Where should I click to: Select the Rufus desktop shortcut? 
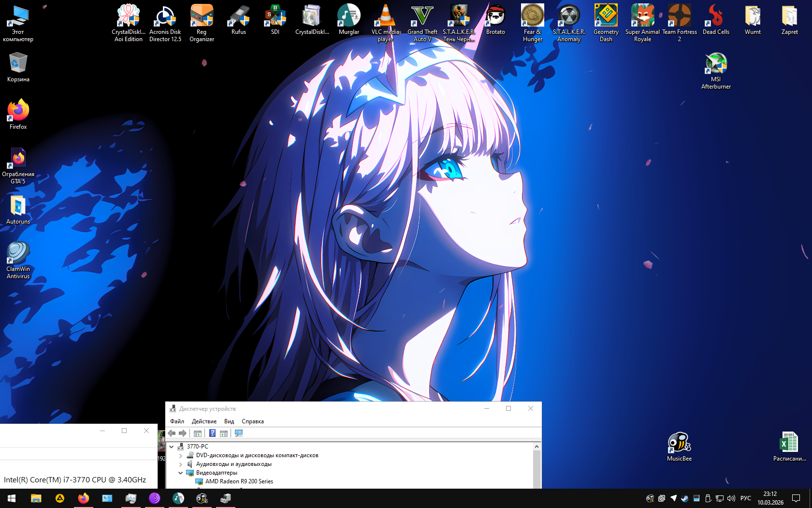click(x=239, y=20)
